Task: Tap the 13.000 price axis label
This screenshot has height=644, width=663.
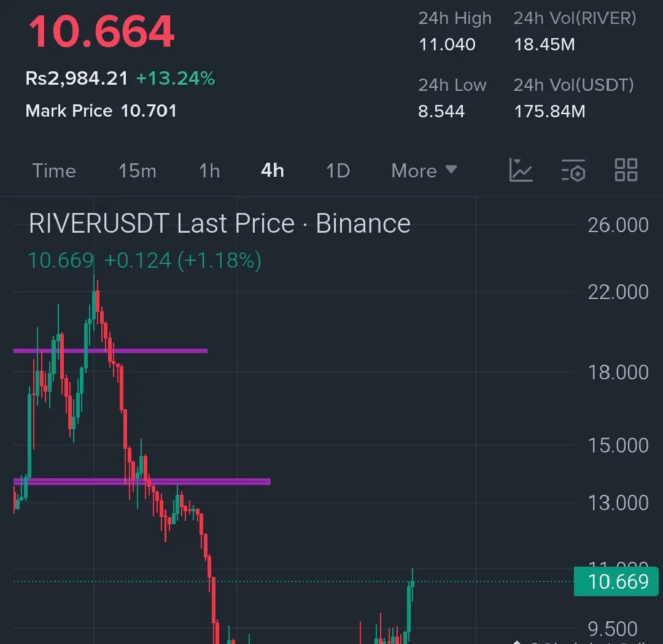Action: 618,503
